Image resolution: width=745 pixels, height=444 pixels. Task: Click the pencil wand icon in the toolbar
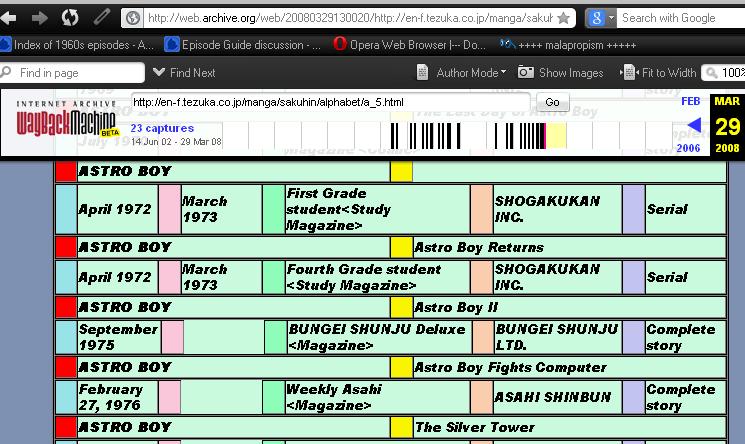(x=101, y=18)
